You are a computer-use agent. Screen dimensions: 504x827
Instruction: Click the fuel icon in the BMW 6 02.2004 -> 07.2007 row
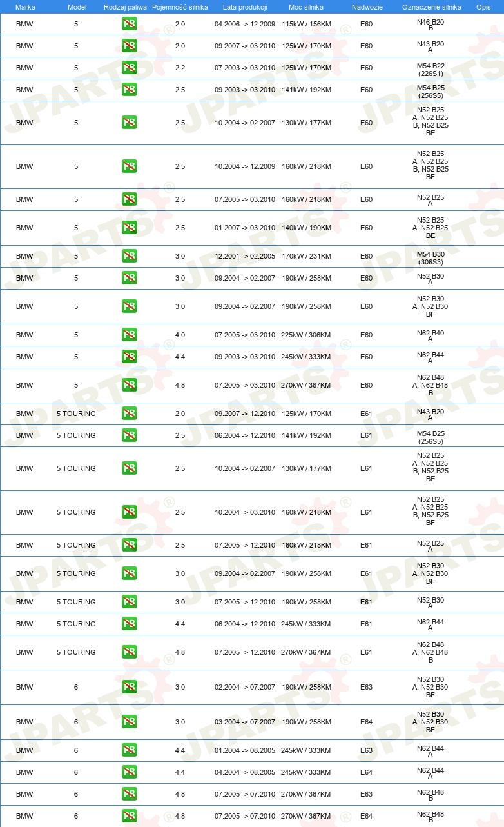[129, 687]
